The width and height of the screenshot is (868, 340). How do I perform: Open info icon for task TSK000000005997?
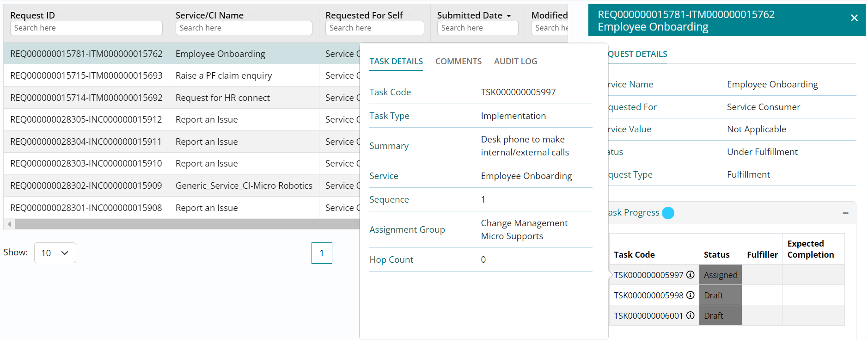tap(690, 275)
